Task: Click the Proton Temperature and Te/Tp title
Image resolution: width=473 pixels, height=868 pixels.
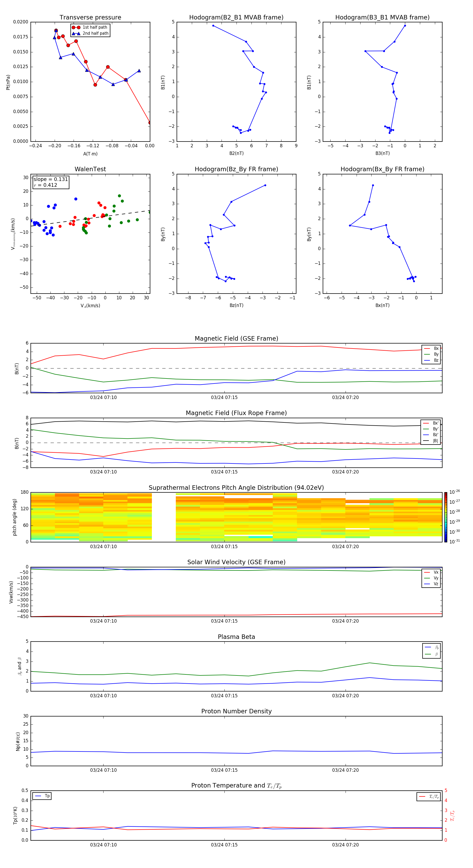Action: tap(236, 786)
